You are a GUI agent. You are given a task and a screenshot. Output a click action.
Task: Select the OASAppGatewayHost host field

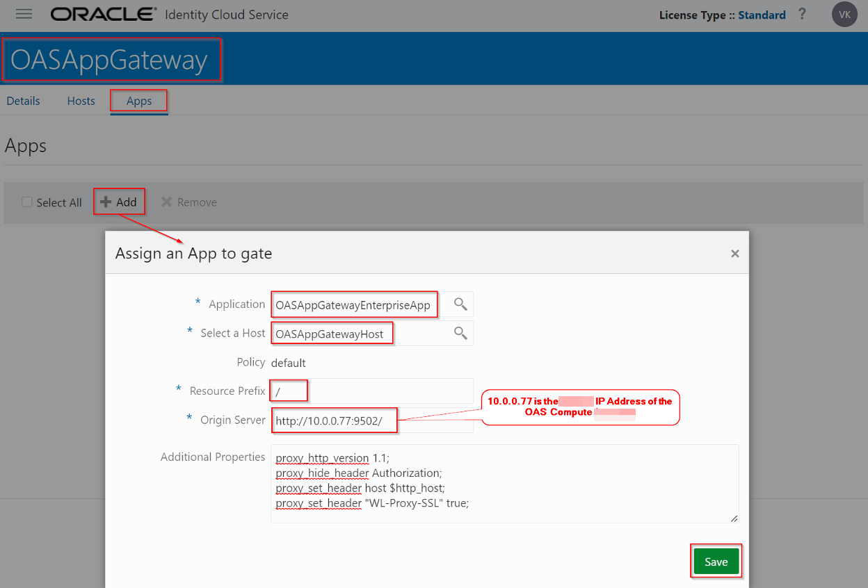point(332,333)
